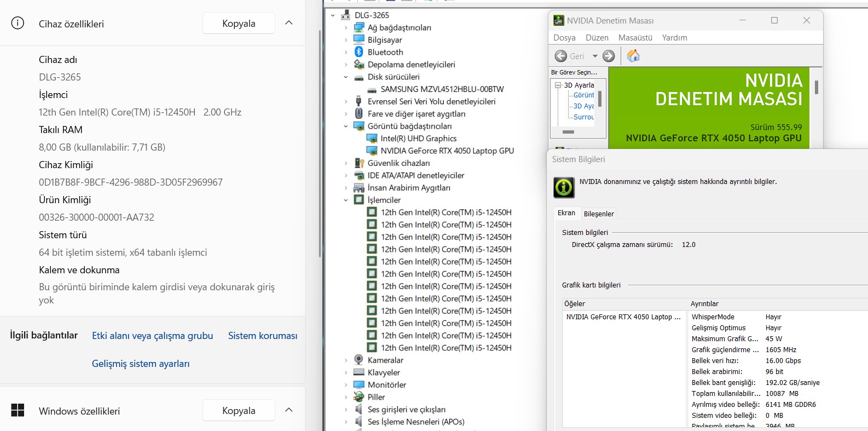This screenshot has height=431, width=868.
Task: Click the NVIDIA home icon
Action: (633, 56)
